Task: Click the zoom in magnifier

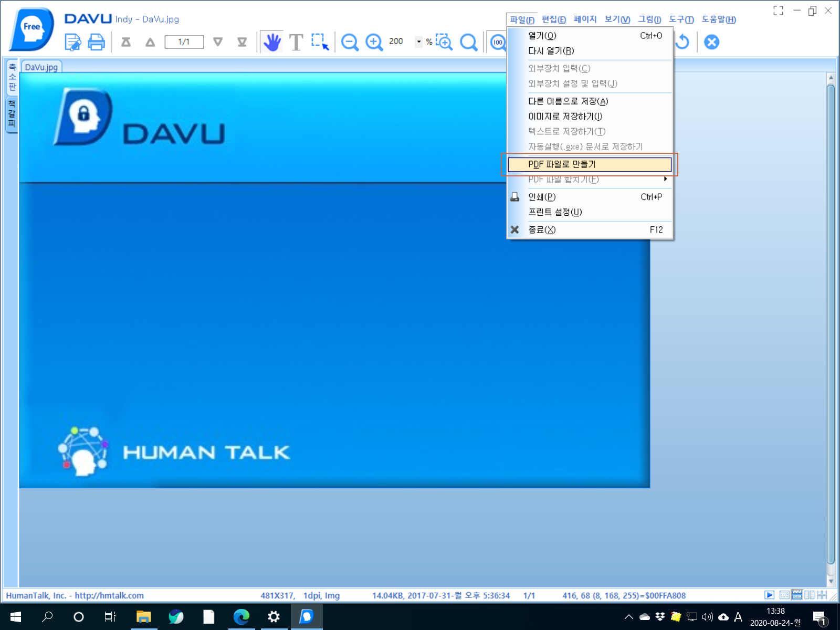Action: pyautogui.click(x=374, y=42)
